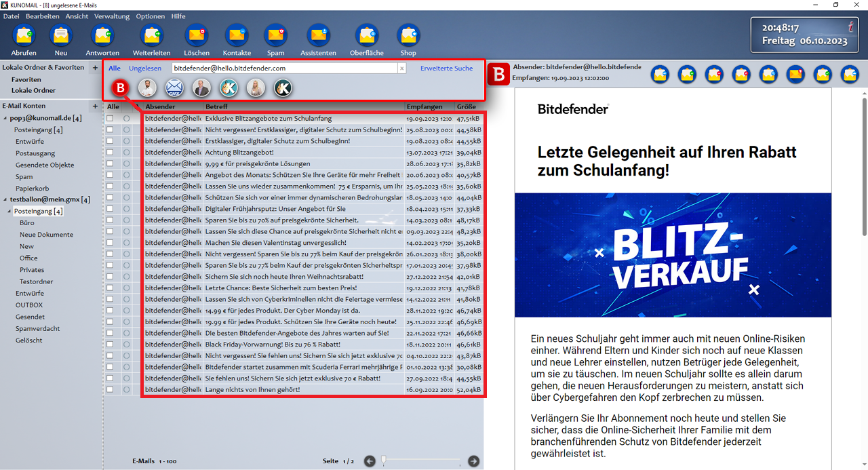Click the envelope icon with green checkmark badge

(x=823, y=74)
